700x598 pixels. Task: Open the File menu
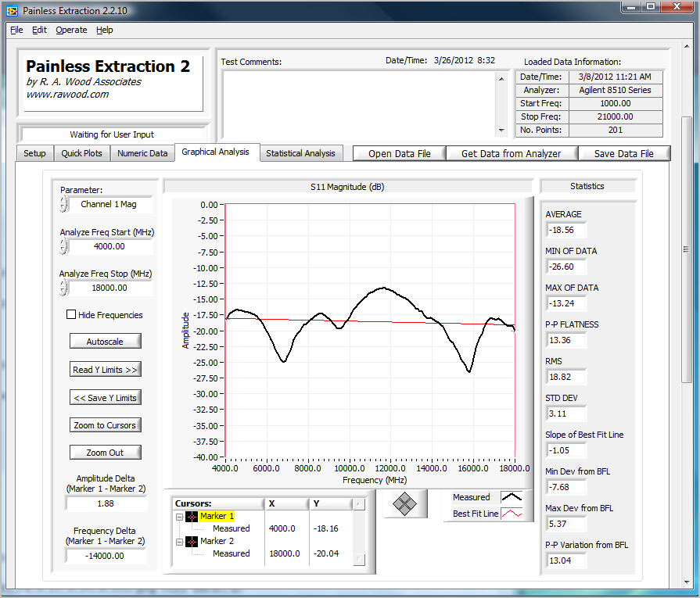click(16, 30)
